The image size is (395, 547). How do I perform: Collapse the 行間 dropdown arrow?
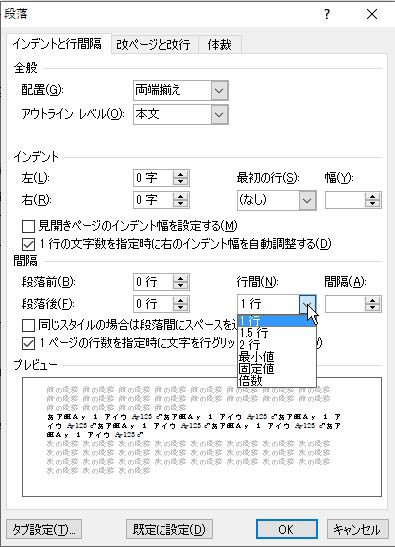[307, 304]
